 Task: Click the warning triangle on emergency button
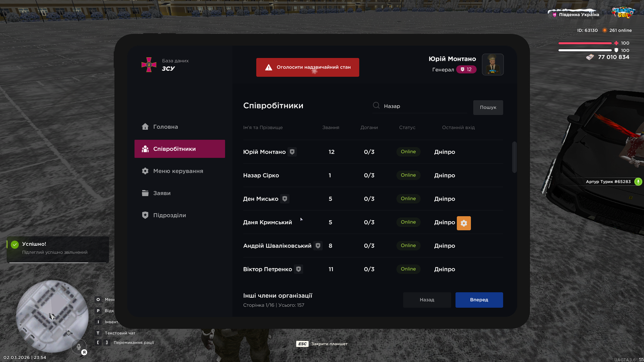(269, 67)
